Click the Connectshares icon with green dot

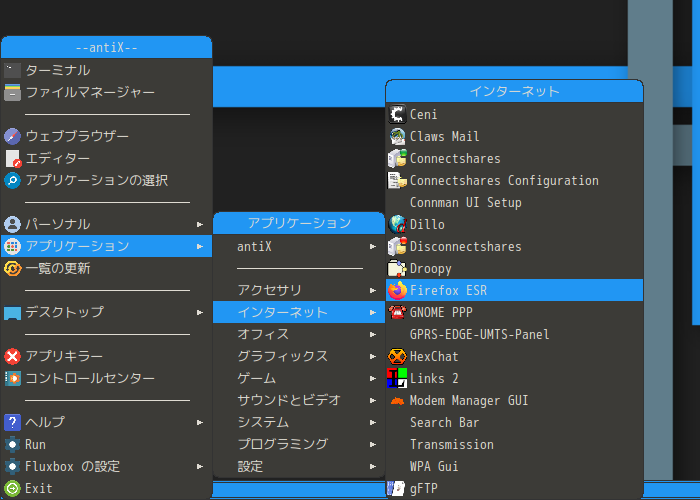397,158
